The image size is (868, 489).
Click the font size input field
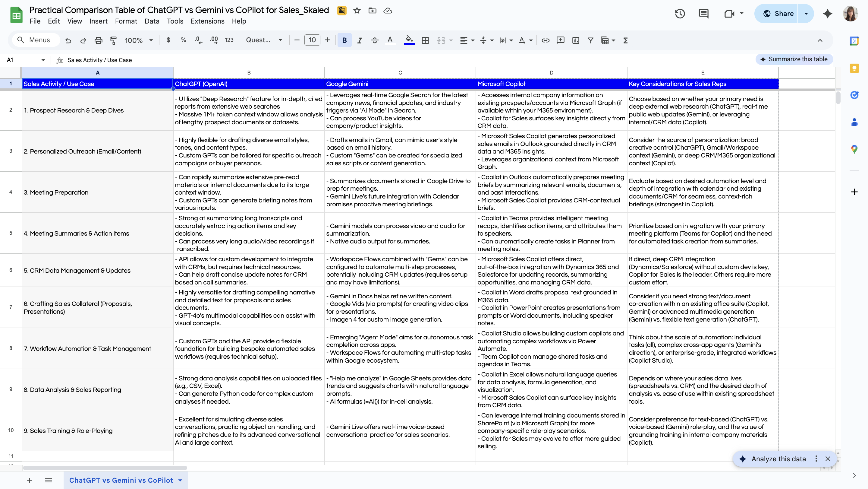[x=312, y=40]
